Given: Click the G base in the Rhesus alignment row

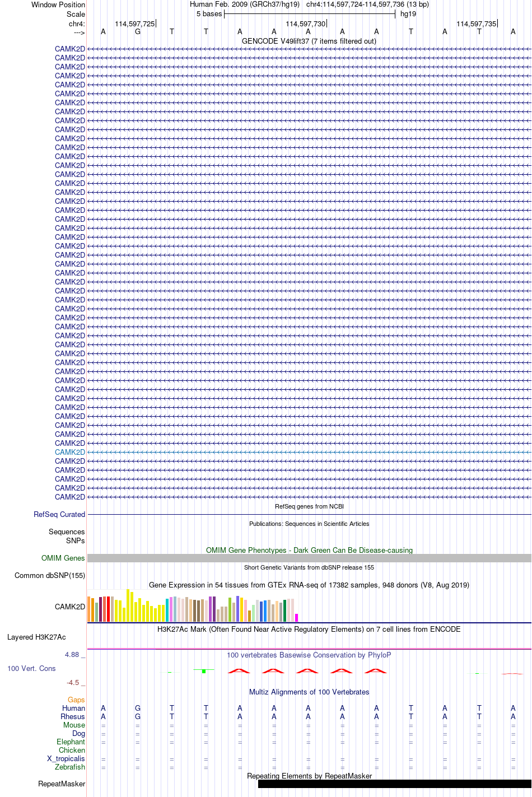Looking at the screenshot, I should coord(138,716).
